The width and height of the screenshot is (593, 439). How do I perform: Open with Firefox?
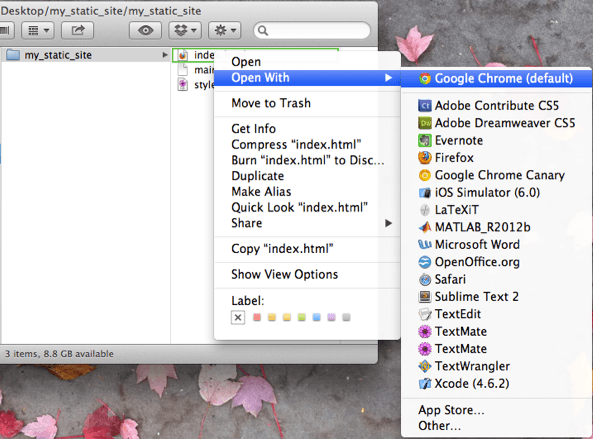tap(496, 158)
